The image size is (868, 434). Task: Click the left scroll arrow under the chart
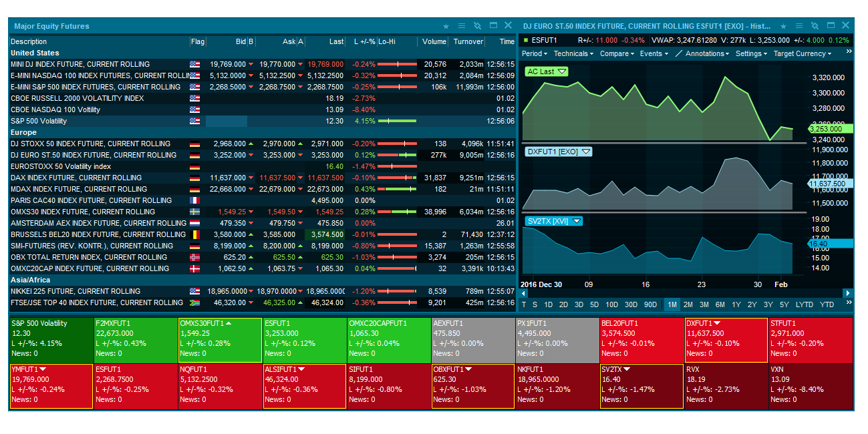(x=525, y=293)
